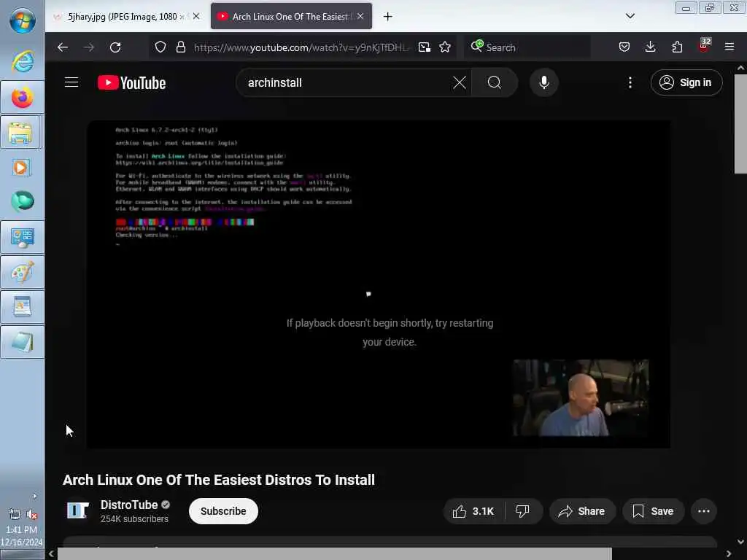Screen dimensions: 747x560
Task: Submit YouTube search with magnifier button
Action: coord(495,82)
